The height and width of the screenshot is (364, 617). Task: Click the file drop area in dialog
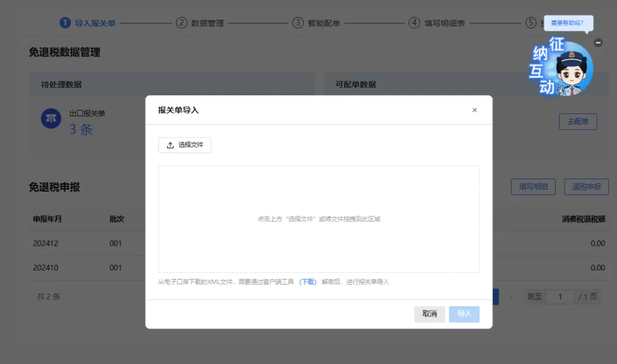click(x=319, y=219)
